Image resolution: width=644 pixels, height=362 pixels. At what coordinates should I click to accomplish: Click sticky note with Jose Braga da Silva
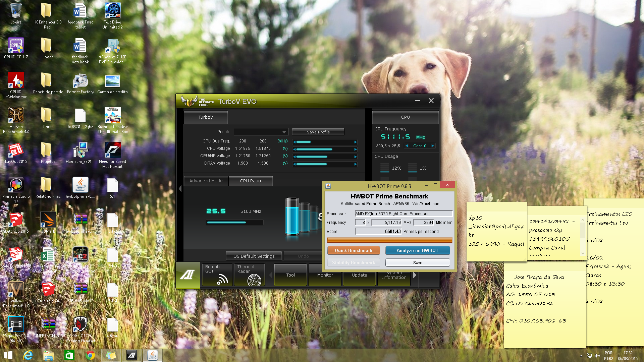(545, 305)
